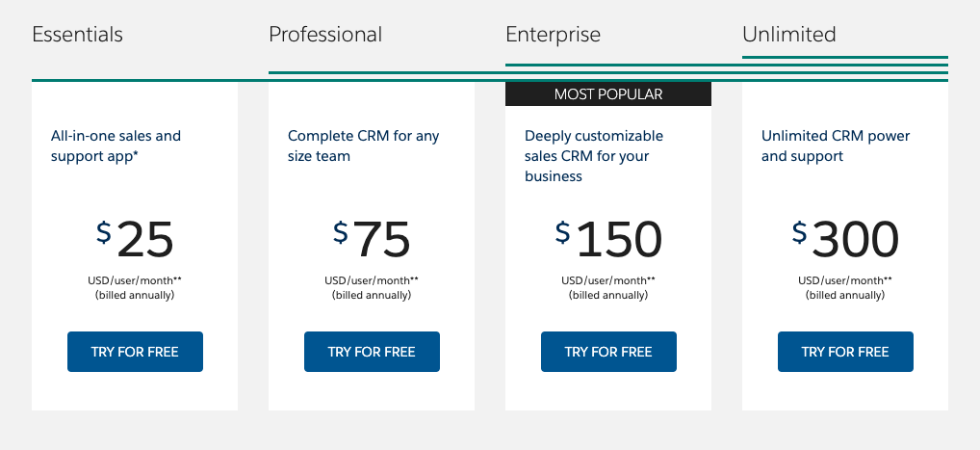Select the Professional plan heading

point(325,34)
